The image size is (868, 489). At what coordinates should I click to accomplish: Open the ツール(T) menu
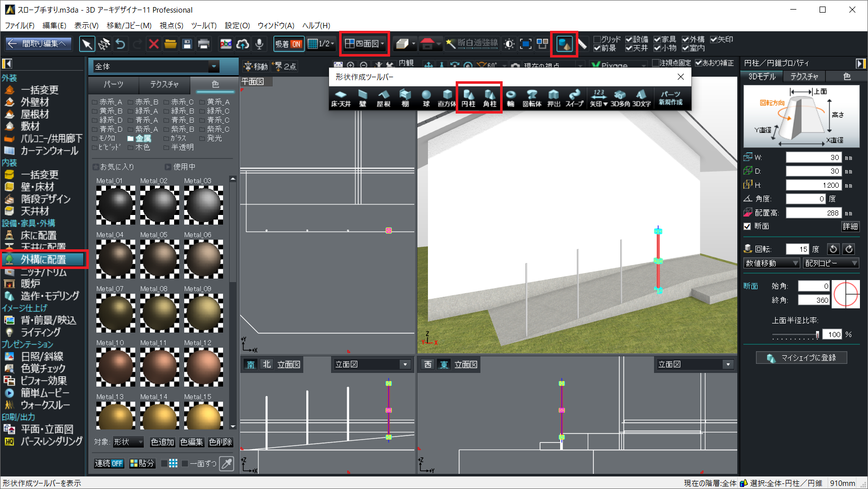point(203,25)
